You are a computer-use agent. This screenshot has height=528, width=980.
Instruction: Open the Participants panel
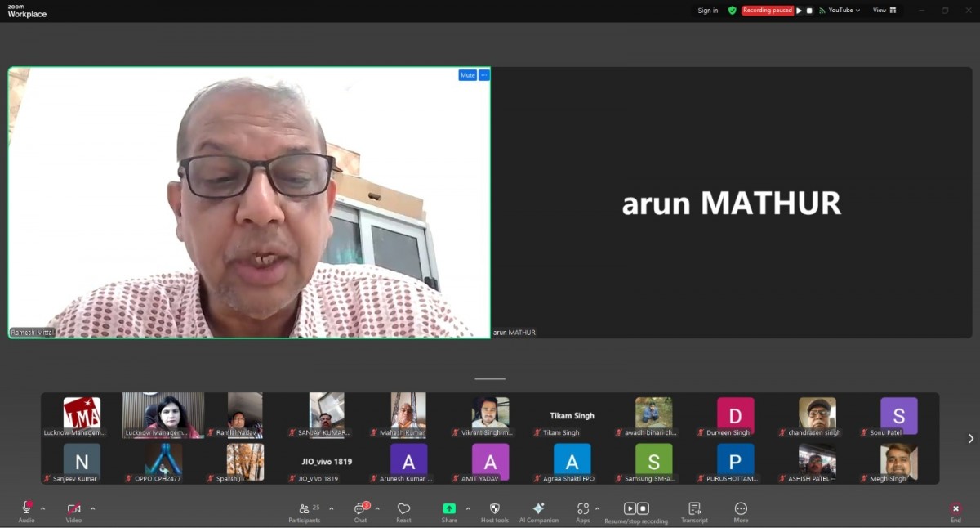[x=304, y=508]
